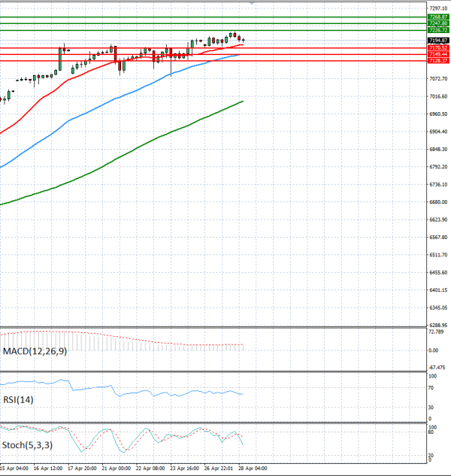Select the 7149.44 red support price tag
The width and height of the screenshot is (451, 476).
(x=437, y=54)
